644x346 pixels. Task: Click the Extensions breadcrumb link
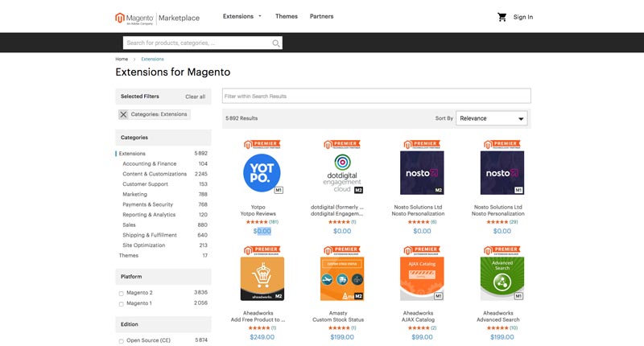pyautogui.click(x=152, y=59)
